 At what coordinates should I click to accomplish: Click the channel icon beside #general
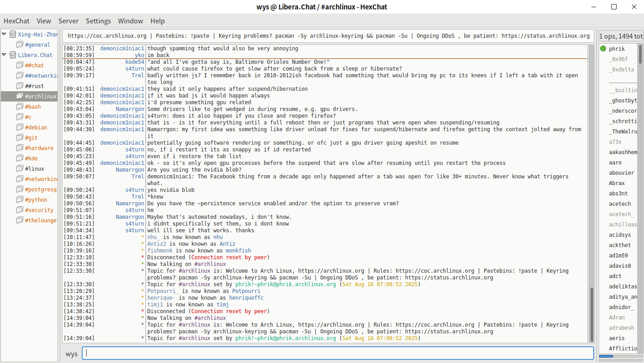click(x=20, y=45)
